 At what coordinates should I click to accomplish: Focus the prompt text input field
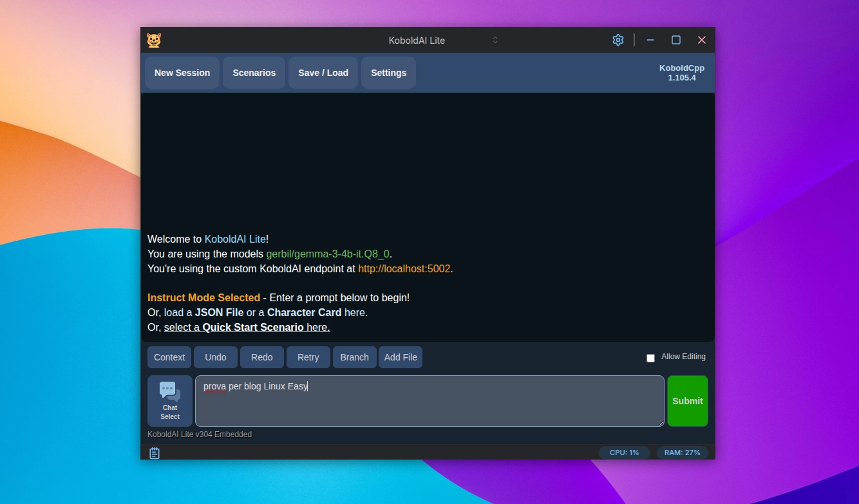[429, 401]
